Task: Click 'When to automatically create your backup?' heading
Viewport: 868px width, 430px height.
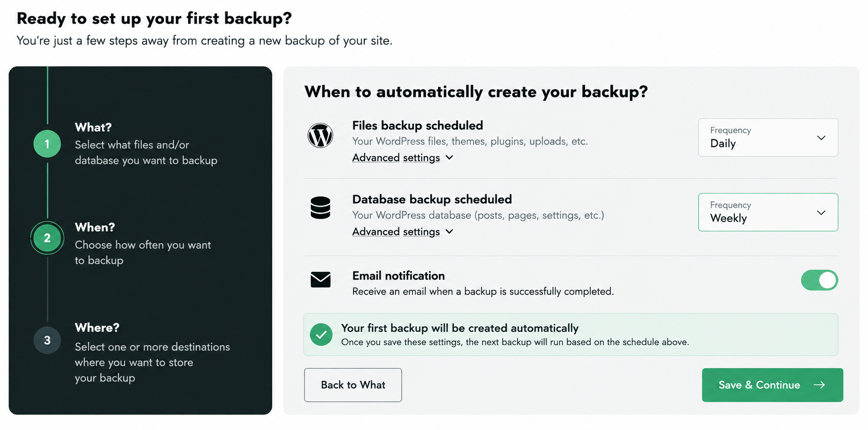Action: click(x=476, y=92)
